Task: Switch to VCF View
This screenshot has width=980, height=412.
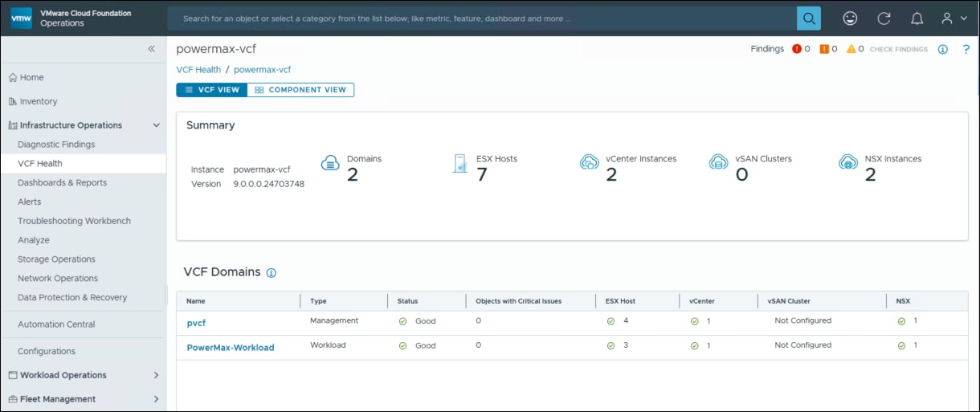Action: (212, 90)
